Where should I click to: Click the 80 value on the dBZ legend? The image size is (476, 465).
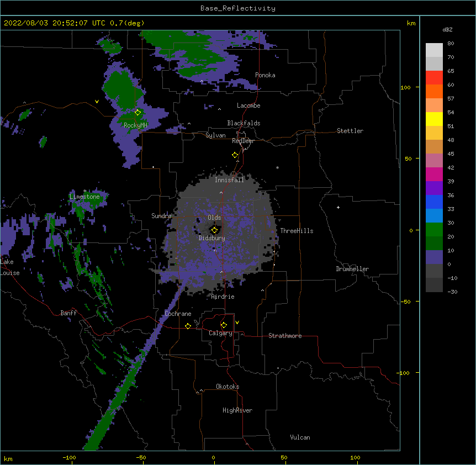[451, 44]
